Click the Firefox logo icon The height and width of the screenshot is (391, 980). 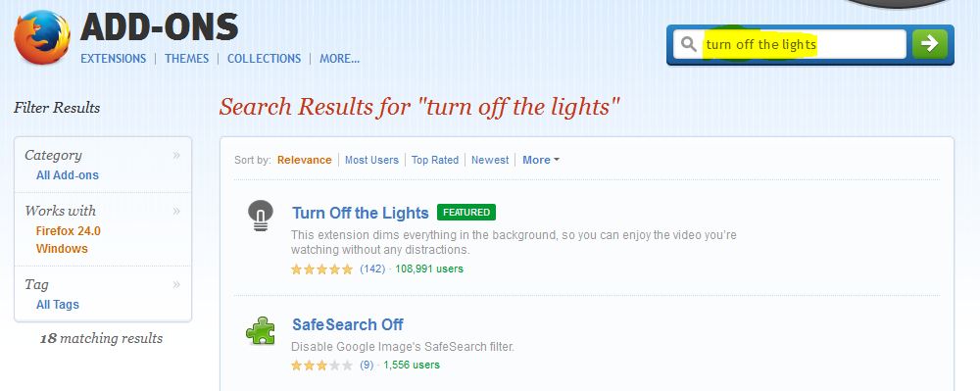click(x=42, y=37)
